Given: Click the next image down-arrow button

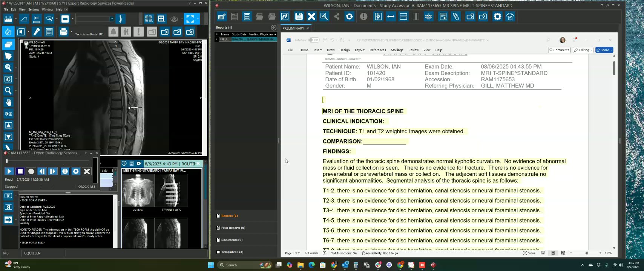Looking at the screenshot, I should [x=8, y=137].
